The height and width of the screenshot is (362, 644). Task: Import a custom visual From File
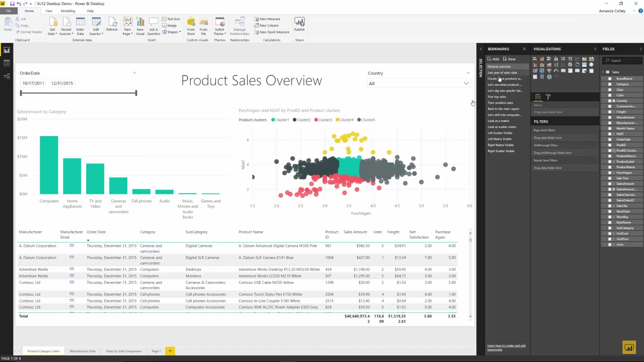coord(203,26)
